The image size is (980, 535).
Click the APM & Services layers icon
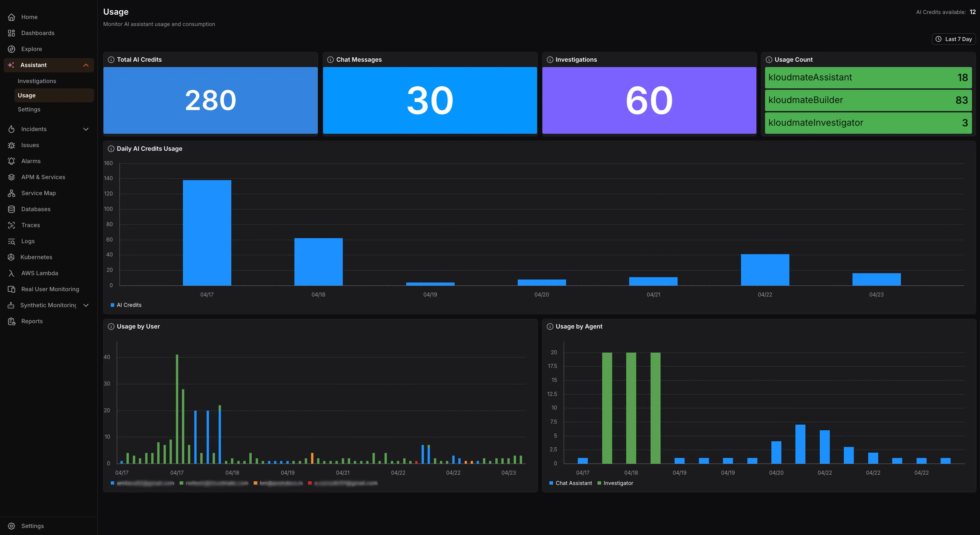pyautogui.click(x=11, y=177)
